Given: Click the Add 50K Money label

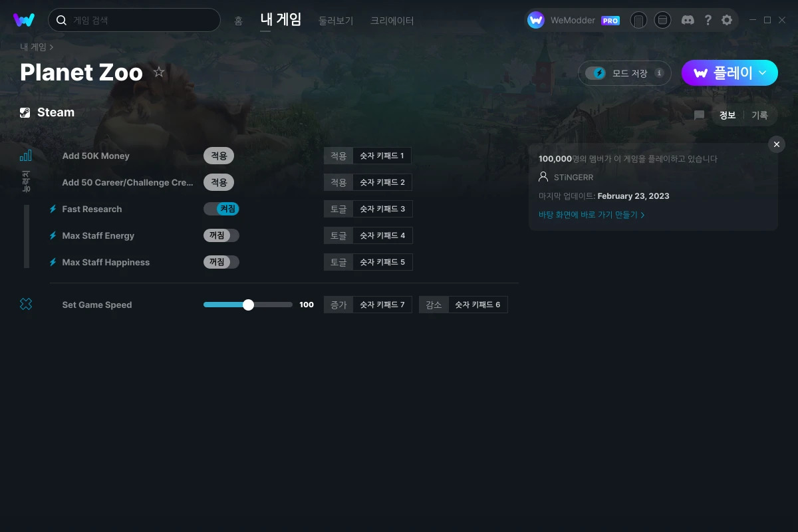Looking at the screenshot, I should [96, 156].
